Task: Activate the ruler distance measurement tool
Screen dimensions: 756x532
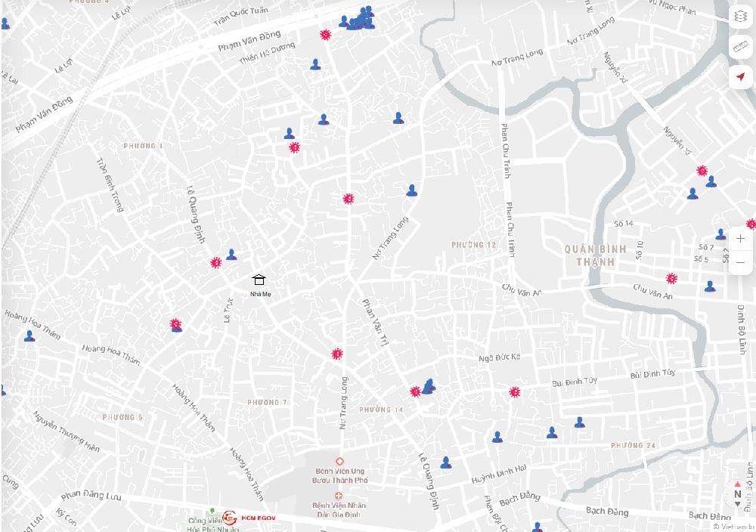Action: pos(741,47)
